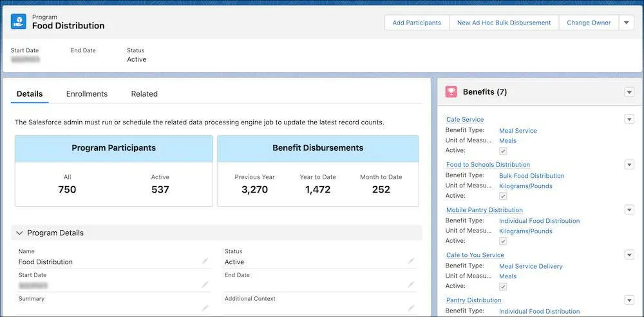This screenshot has width=644, height=317.
Task: Edit the Name field pencil icon
Action: tap(205, 261)
